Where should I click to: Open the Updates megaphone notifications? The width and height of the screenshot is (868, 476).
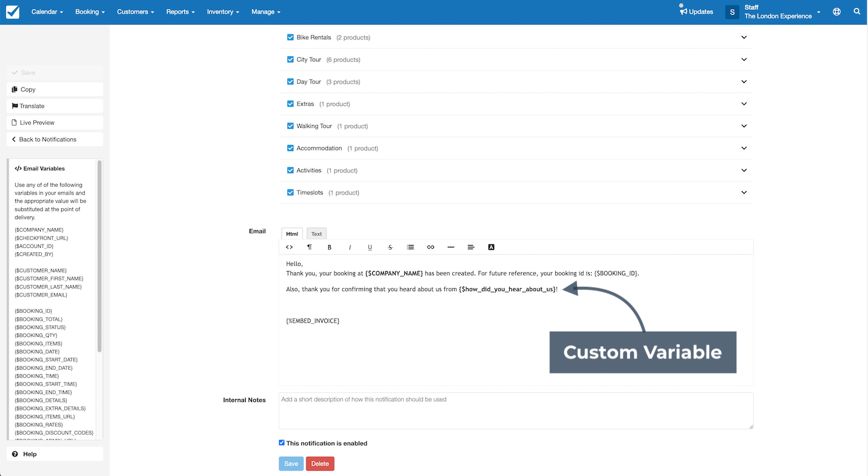point(696,12)
